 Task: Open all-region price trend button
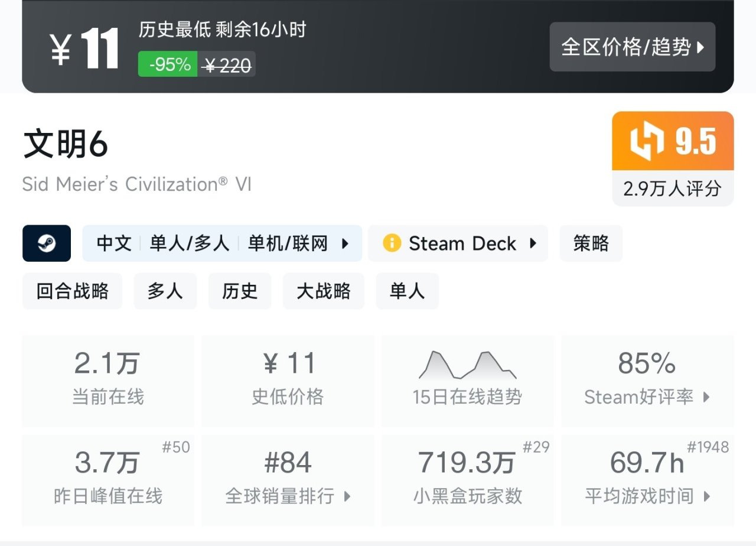[x=632, y=47]
